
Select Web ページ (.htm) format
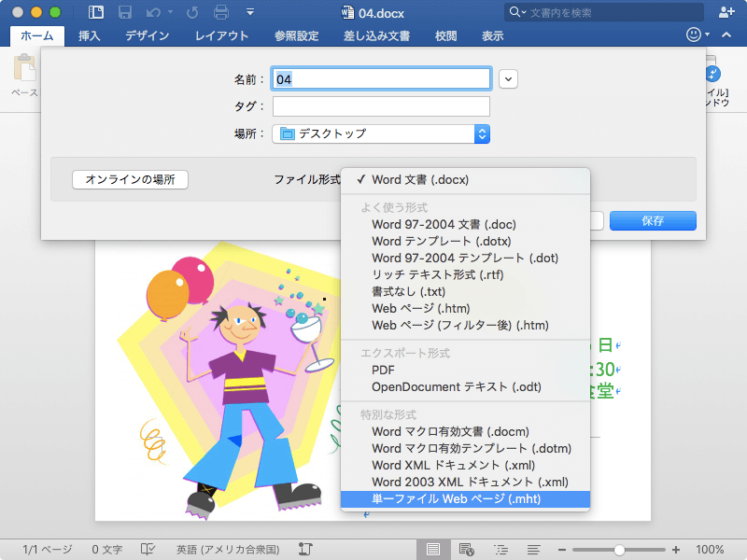tap(465, 308)
